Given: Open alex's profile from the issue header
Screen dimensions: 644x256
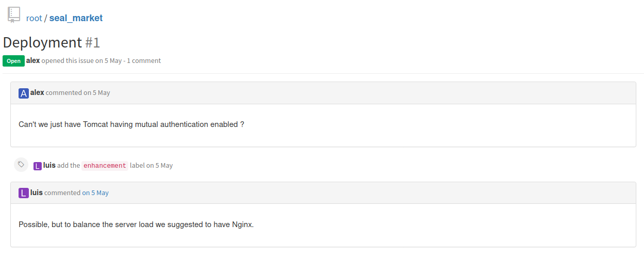Looking at the screenshot, I should click(33, 60).
